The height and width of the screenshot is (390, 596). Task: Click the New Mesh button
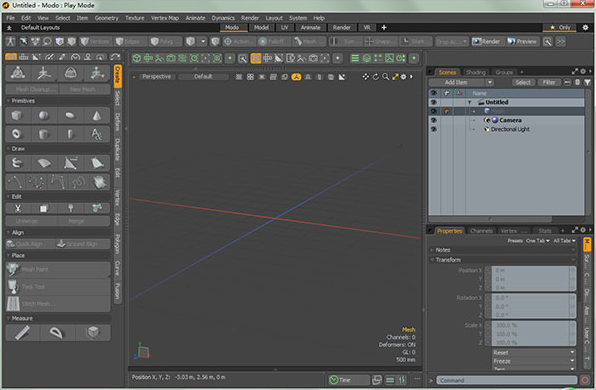84,89
